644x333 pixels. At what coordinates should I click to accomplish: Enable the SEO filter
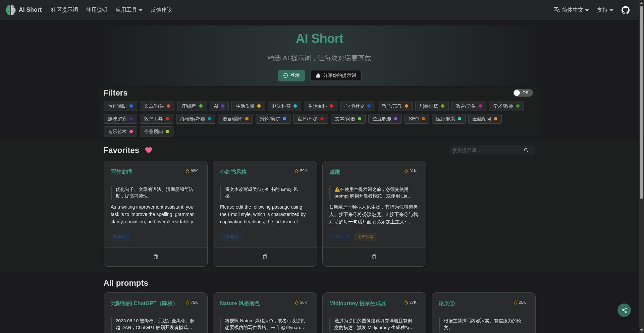(416, 119)
